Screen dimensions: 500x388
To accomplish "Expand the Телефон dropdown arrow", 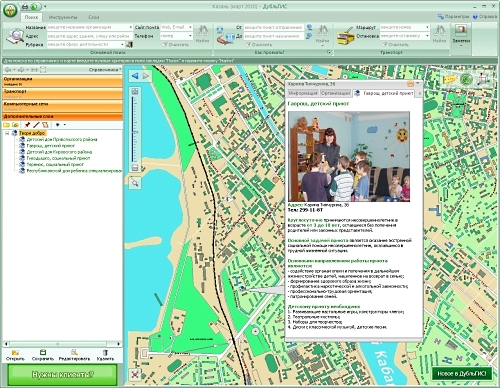I will point(190,36).
